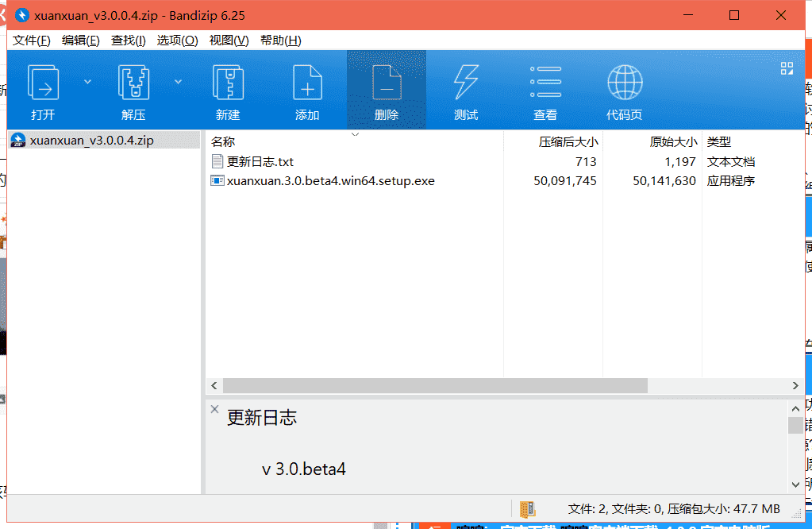Close the 更新日志 preview pane
Screen dimensions: 812x529
[215, 409]
